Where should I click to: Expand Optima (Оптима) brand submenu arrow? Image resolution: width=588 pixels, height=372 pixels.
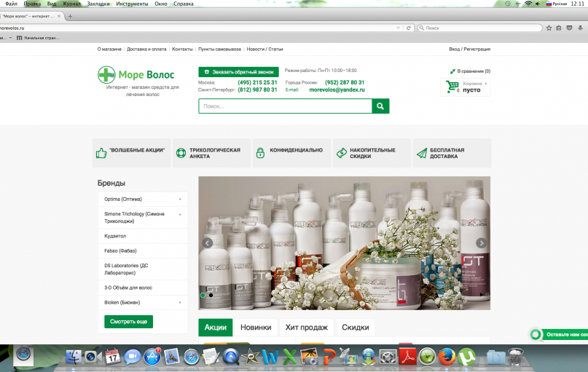pyautogui.click(x=180, y=199)
